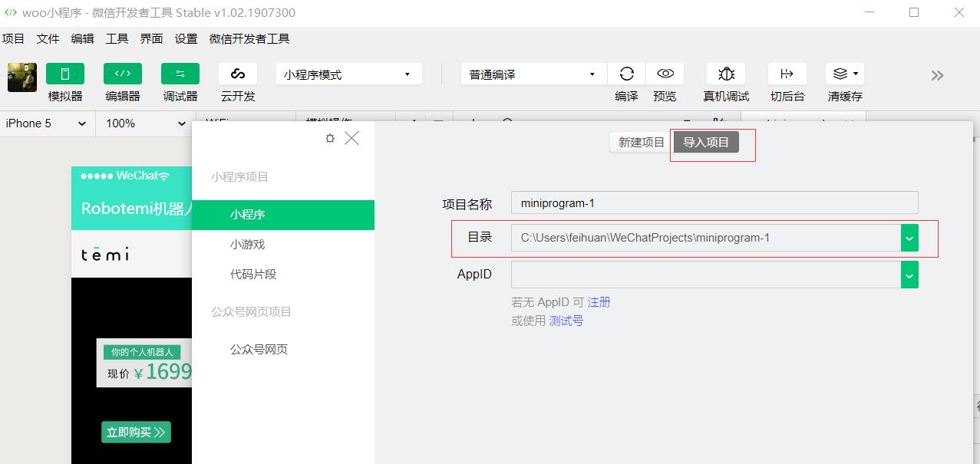Open the 设置 menu
Viewport: 980px width, 464px height.
pyautogui.click(x=186, y=39)
